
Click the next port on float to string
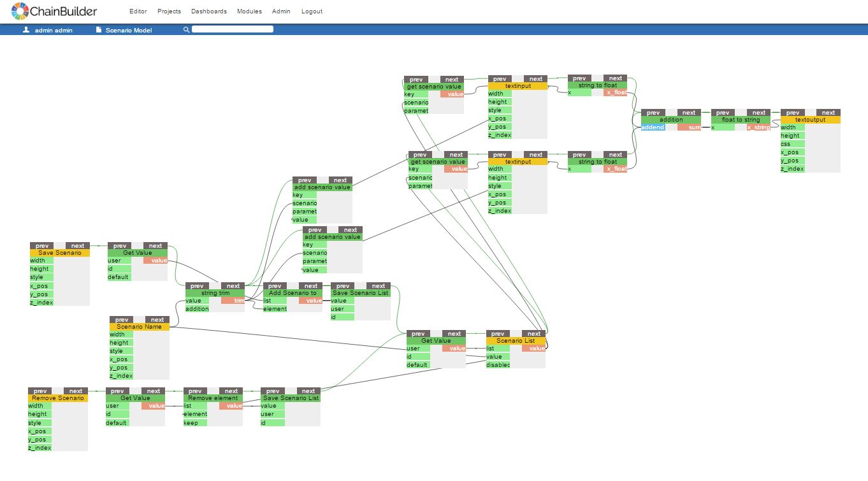tap(758, 113)
